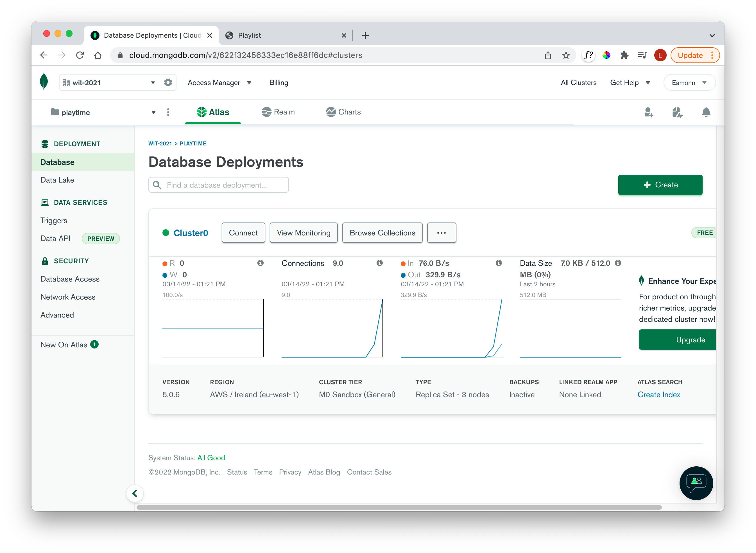Viewport: 756px width, 553px height.
Task: Switch to the Charts tab
Action: 343,112
